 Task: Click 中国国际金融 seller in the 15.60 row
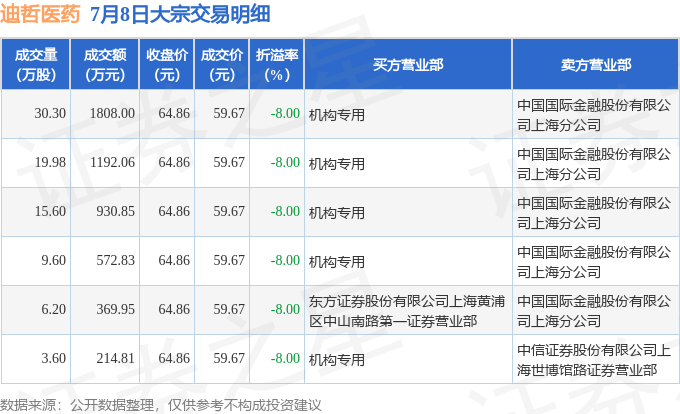[594, 213]
